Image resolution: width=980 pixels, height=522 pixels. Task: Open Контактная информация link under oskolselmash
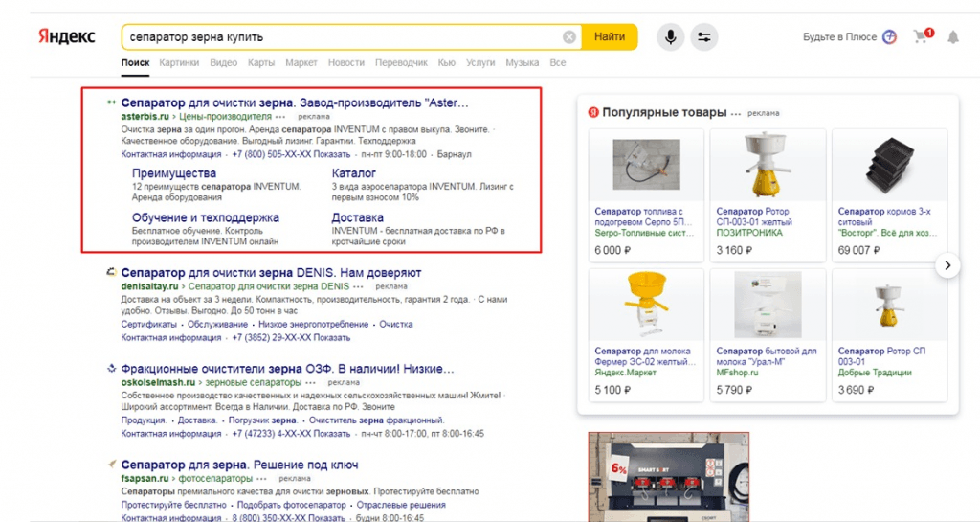[170, 433]
